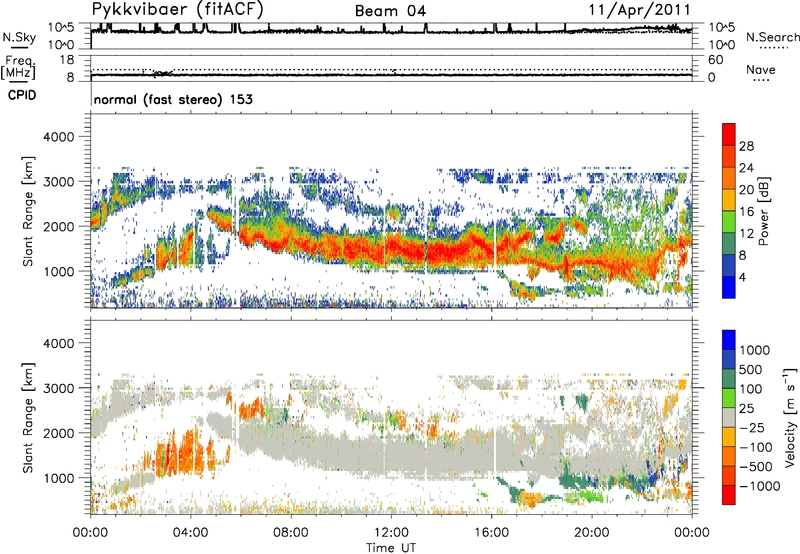This screenshot has height=554, width=800.
Task: Click the 'N.Sky' legend label
Action: pyautogui.click(x=19, y=38)
